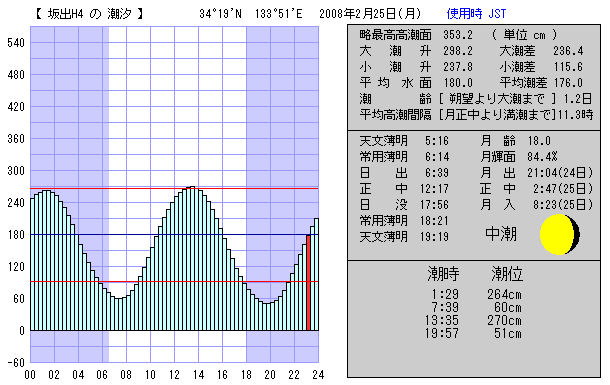Click '略最高高潮面' value 353.2
Image resolution: width=610 pixels, height=385 pixels.
(458, 35)
